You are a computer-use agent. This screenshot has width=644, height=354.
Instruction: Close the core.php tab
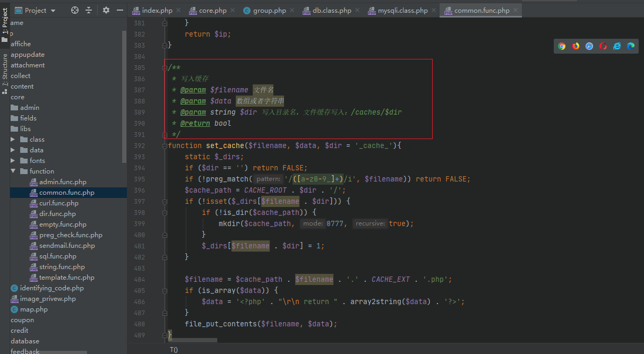[x=234, y=11]
